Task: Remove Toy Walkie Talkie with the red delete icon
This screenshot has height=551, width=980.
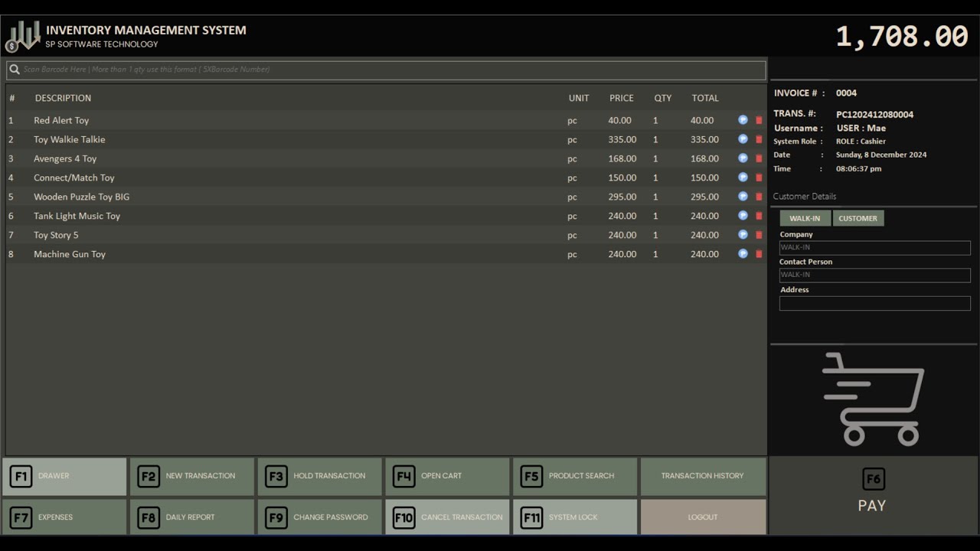Action: click(759, 139)
